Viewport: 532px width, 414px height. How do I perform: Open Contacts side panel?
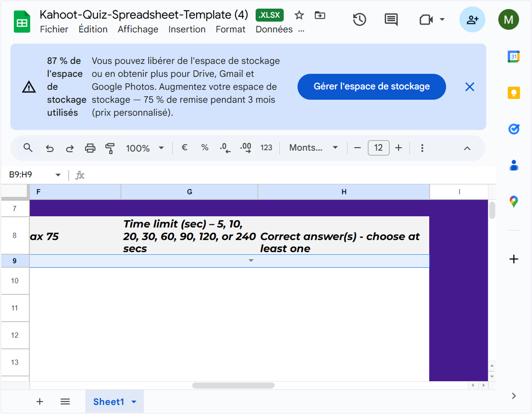tap(513, 165)
